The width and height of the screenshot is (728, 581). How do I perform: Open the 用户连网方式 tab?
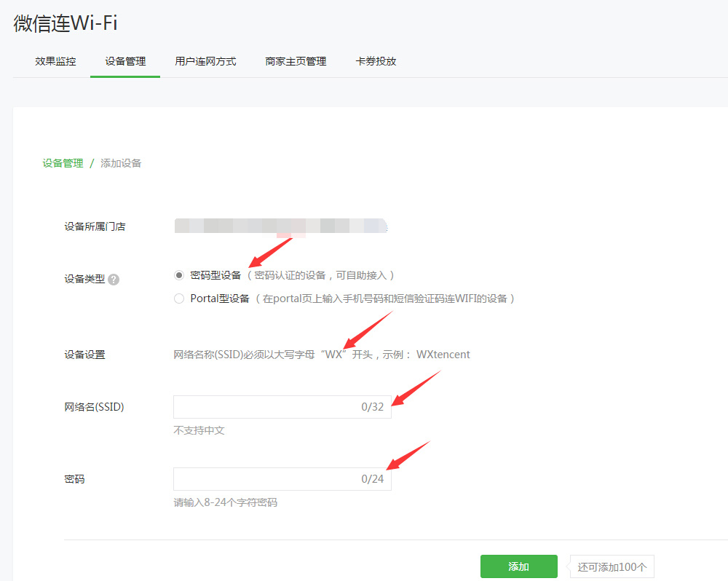coord(205,61)
